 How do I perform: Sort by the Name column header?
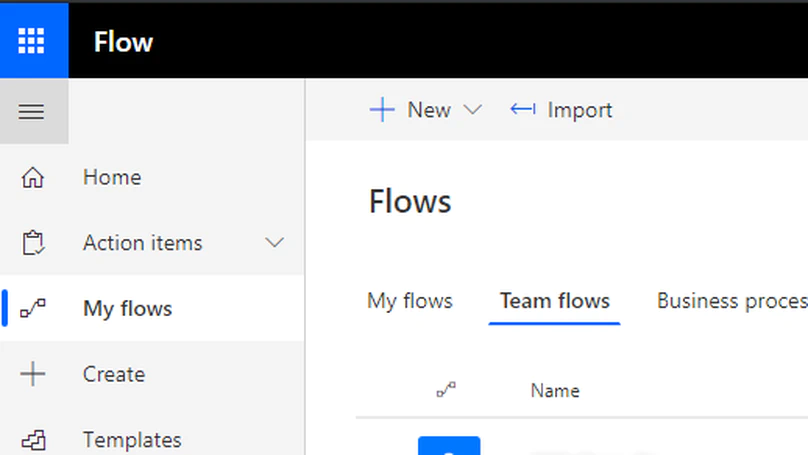(x=555, y=391)
